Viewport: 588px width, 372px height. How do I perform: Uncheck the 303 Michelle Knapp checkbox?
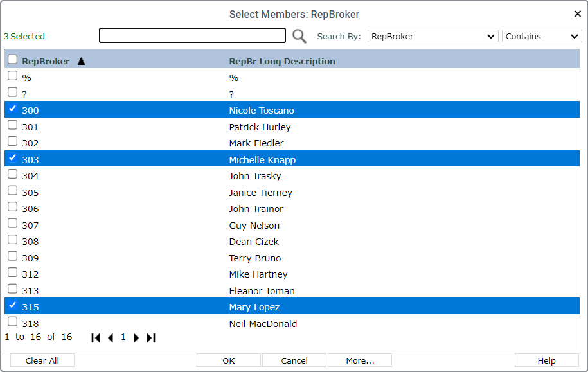coord(13,157)
